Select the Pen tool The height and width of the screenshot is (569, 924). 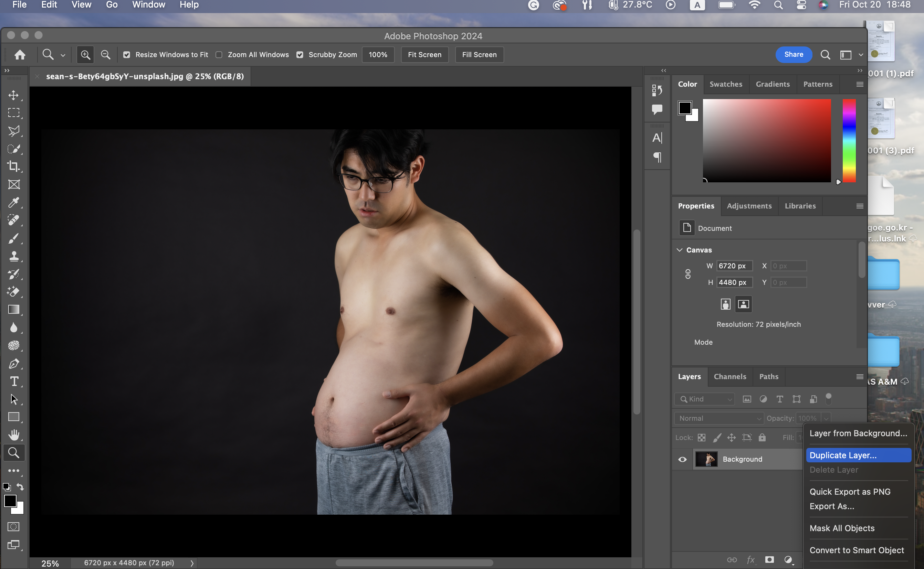(x=13, y=364)
